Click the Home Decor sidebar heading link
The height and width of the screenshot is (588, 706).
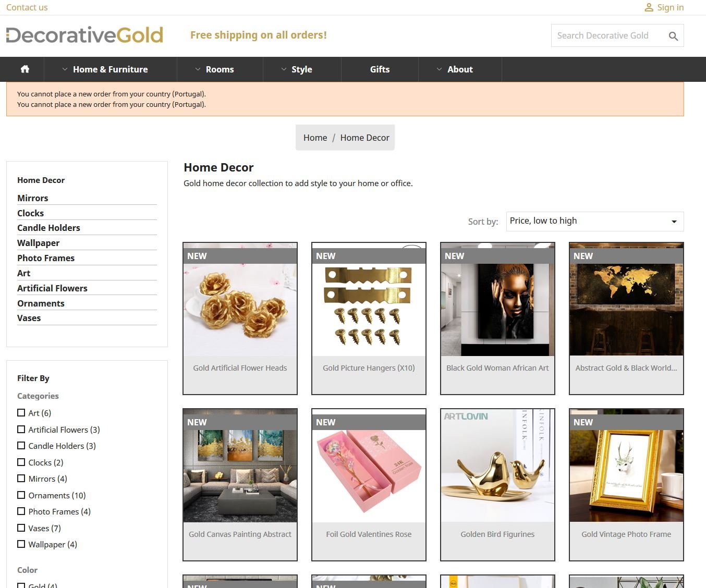(41, 180)
